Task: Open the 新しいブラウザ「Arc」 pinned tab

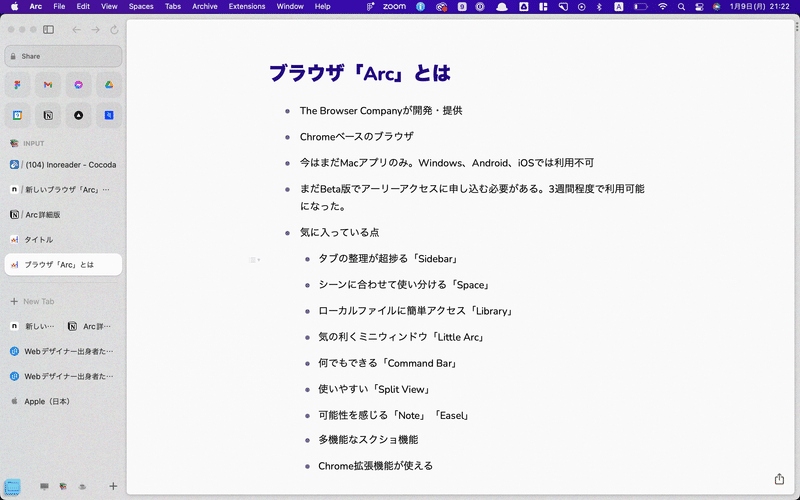Action: tap(63, 189)
